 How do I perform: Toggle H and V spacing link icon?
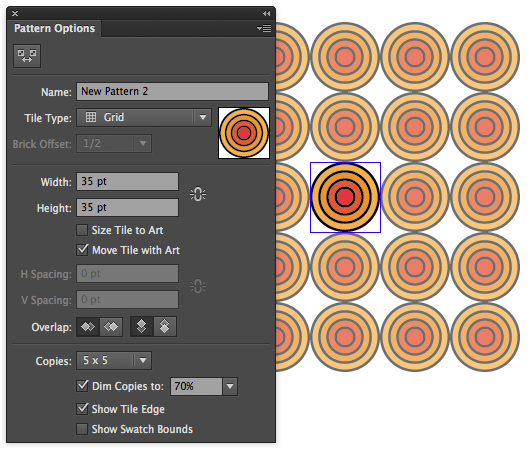click(x=198, y=286)
